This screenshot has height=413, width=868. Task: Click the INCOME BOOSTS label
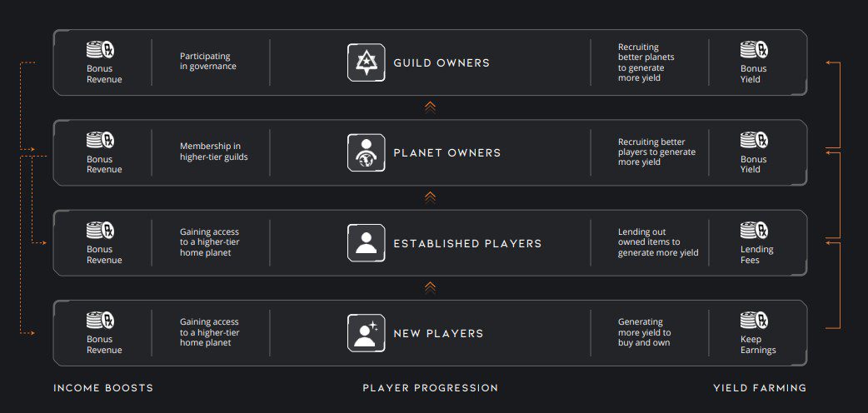tap(103, 388)
